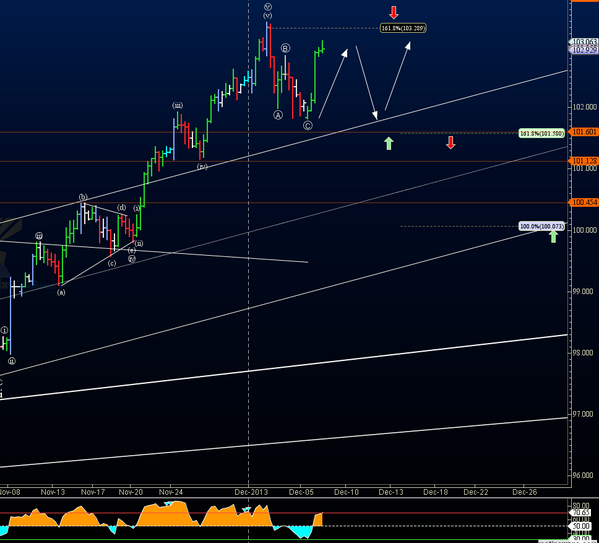This screenshot has width=599, height=543.
Task: Click the 97.000 price axis label
Action: (583, 414)
